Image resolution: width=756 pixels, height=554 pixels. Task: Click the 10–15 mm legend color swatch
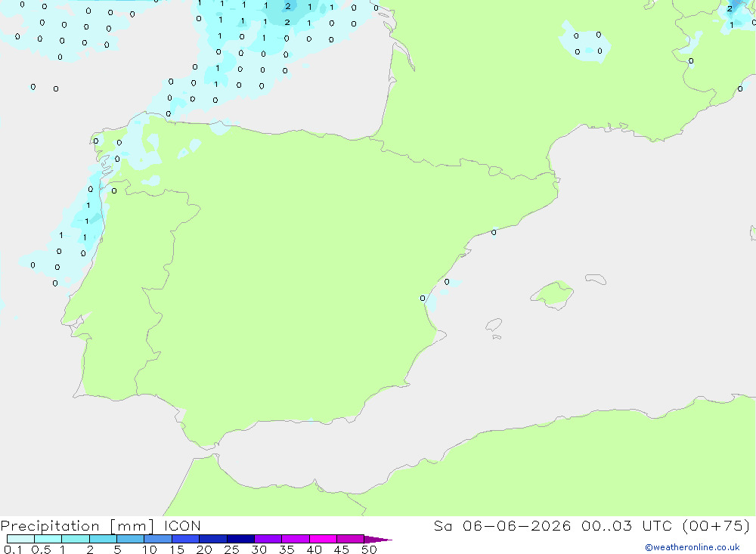click(x=158, y=539)
